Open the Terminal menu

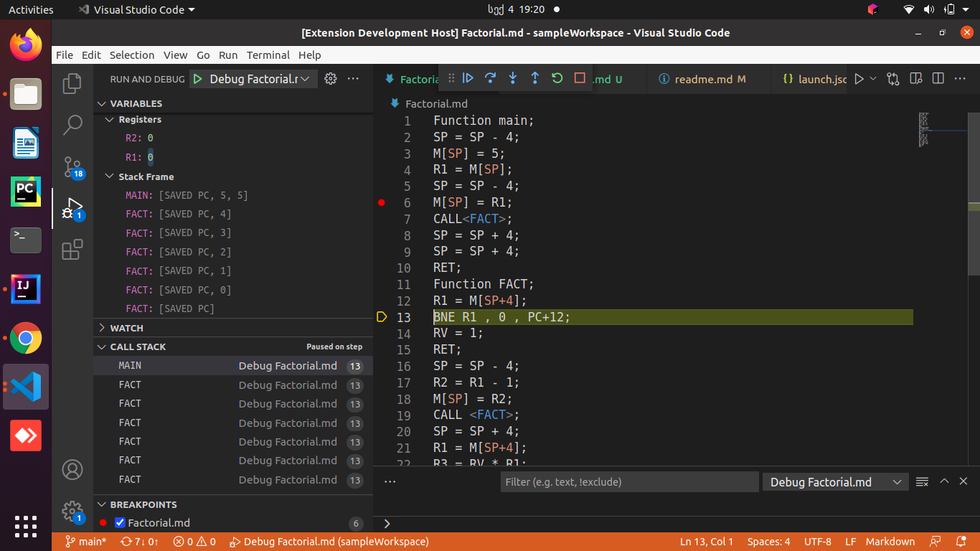click(x=268, y=55)
